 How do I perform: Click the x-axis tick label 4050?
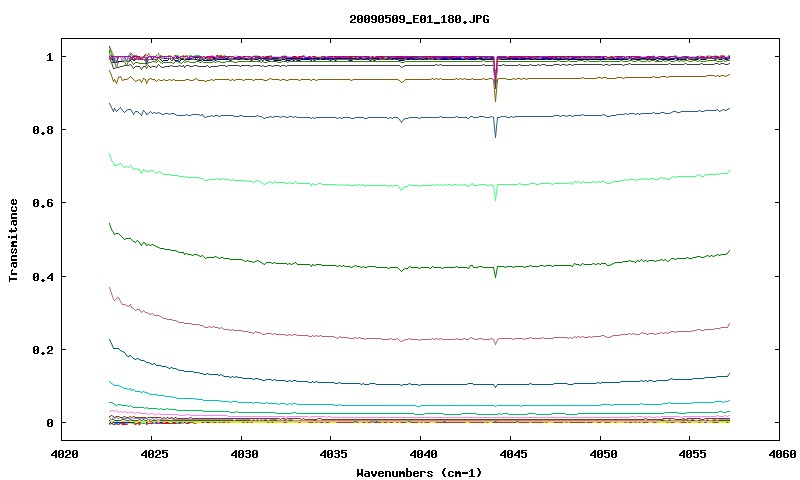click(x=603, y=454)
